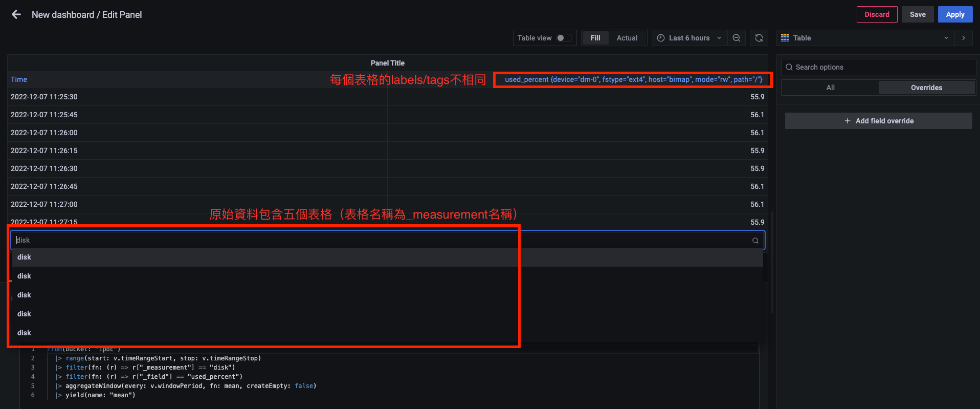Refresh the dashboard with the refresh icon
The image size is (980, 409).
pyautogui.click(x=759, y=38)
